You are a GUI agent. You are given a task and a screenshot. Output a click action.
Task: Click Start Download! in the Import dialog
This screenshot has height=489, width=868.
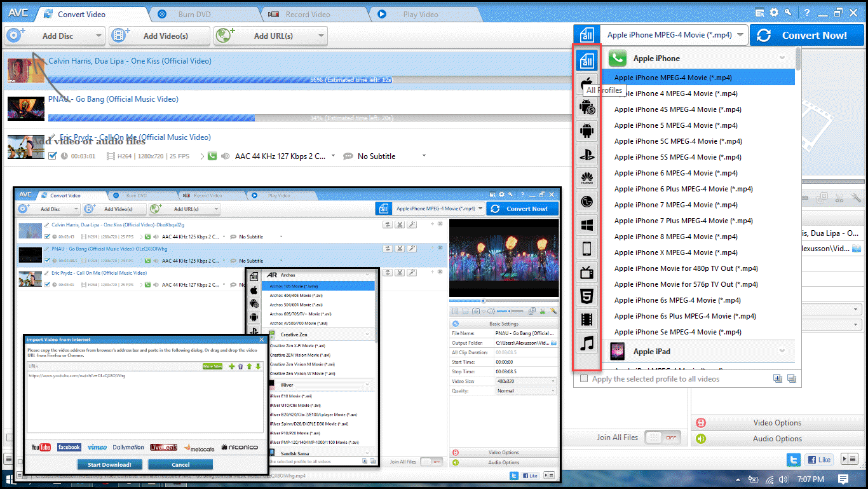pyautogui.click(x=109, y=464)
